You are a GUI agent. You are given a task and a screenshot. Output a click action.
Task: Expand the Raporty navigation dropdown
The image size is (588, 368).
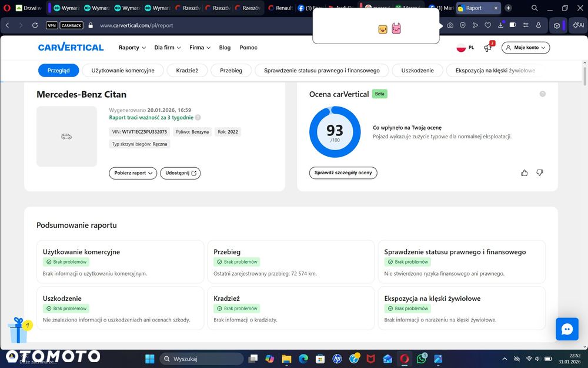(x=132, y=48)
